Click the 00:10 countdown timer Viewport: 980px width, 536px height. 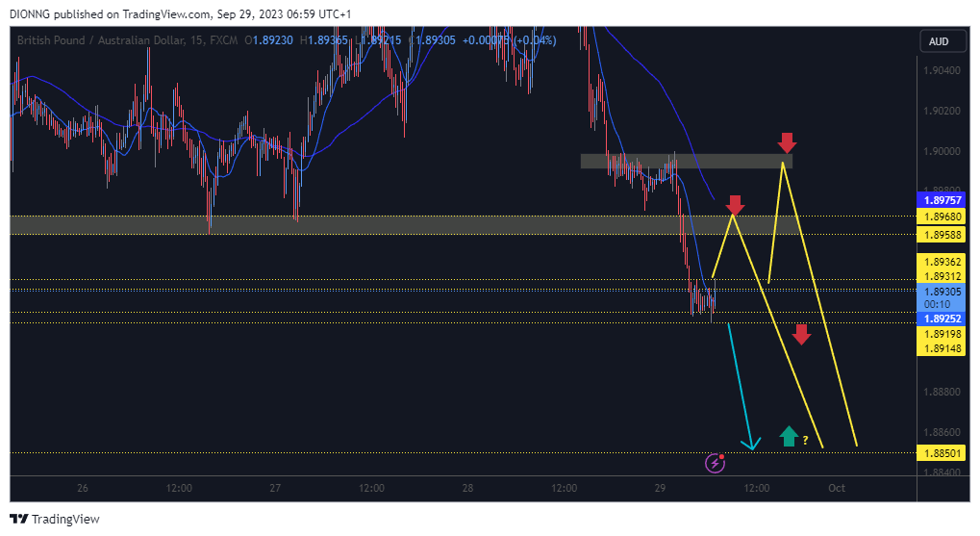pyautogui.click(x=937, y=304)
